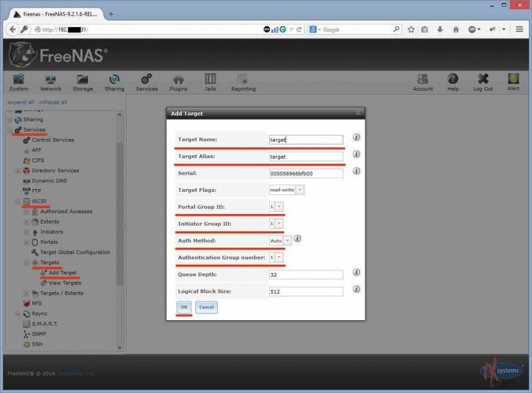532x393 pixels.
Task: Expand the Rsync tree node
Action: click(18, 313)
